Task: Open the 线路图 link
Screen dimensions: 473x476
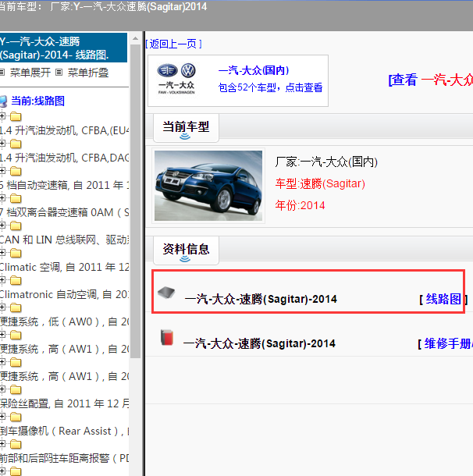Action: [x=443, y=299]
